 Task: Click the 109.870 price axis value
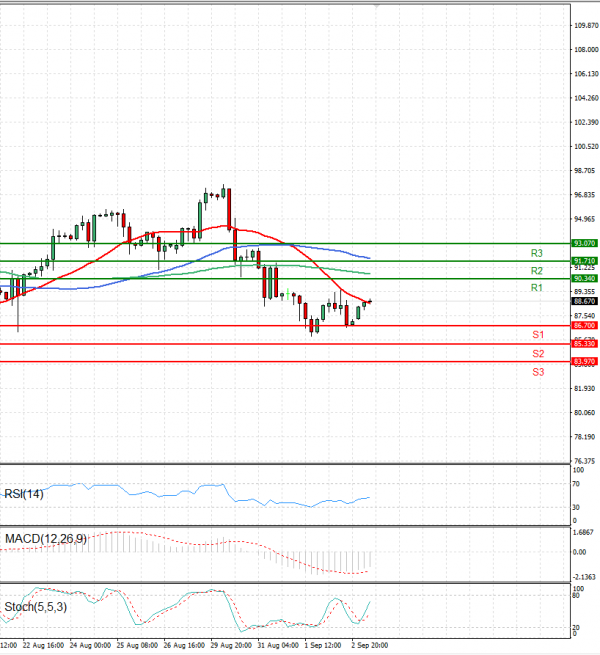coord(586,25)
